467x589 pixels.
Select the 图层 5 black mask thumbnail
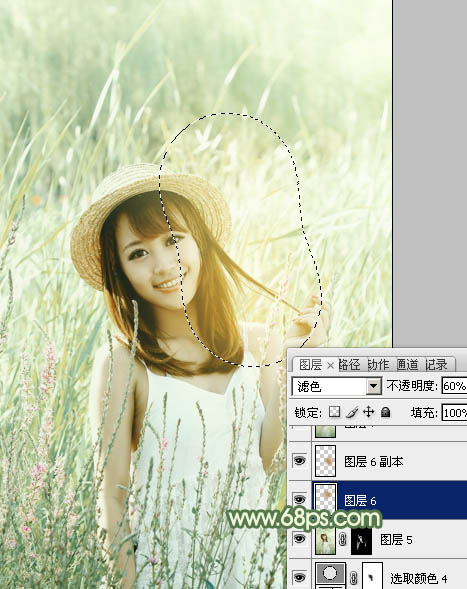[x=361, y=540]
